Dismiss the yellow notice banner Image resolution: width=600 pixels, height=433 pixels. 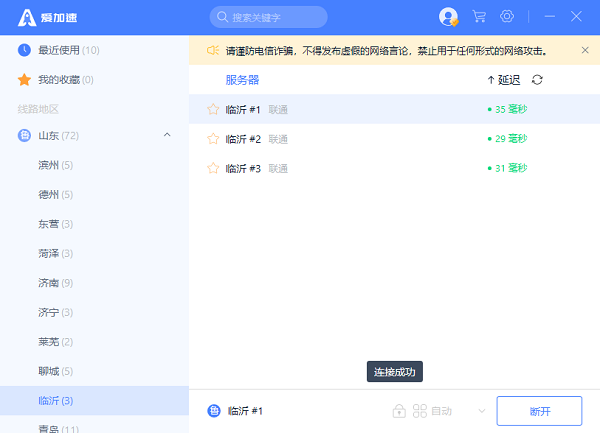click(585, 50)
